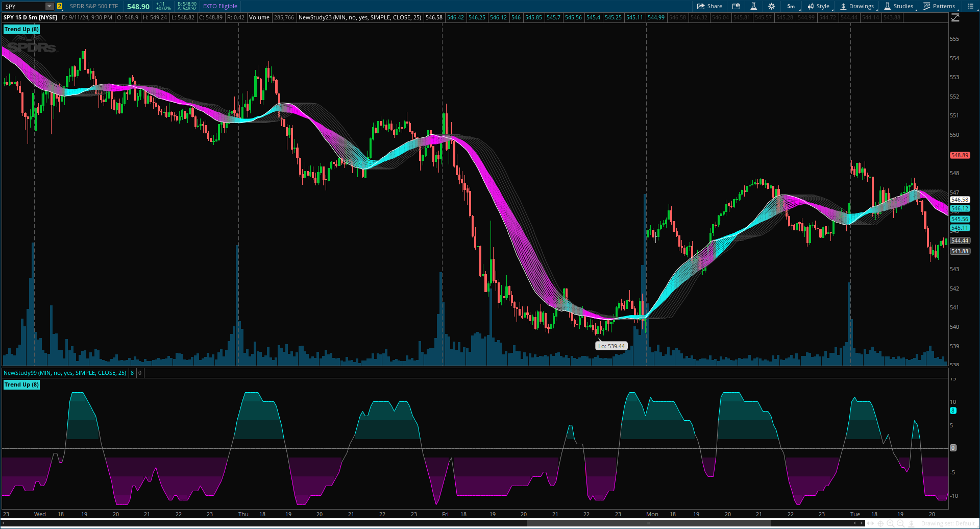Open the 5m timeframe dropdown

click(x=791, y=6)
